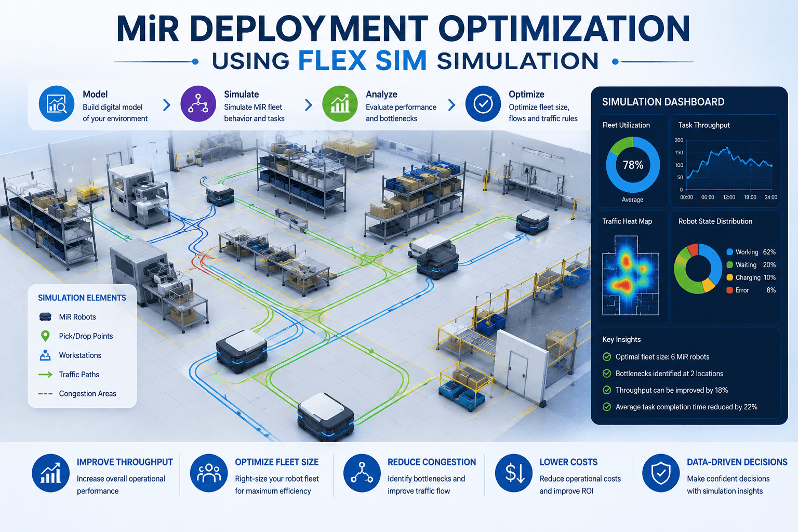
Task: Click the LOWER COSTS heading
Action: pos(568,462)
